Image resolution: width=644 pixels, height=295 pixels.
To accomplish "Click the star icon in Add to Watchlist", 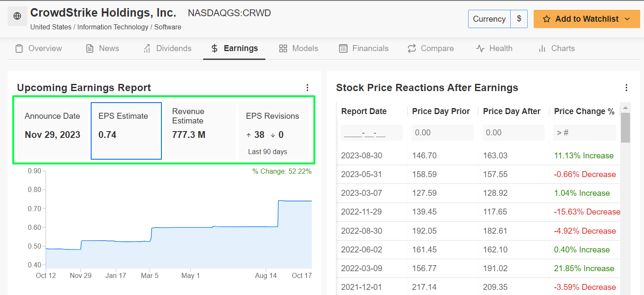I will click(547, 19).
